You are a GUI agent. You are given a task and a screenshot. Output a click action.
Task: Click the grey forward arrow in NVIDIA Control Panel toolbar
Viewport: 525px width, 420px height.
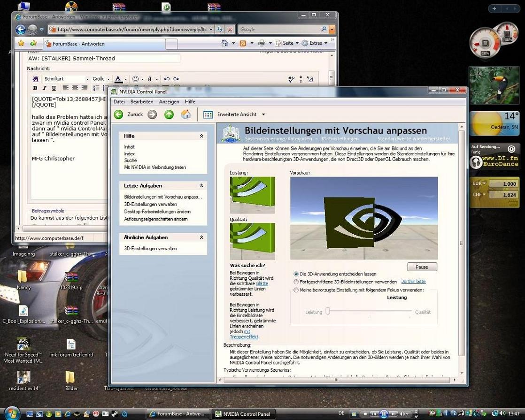[x=152, y=115]
